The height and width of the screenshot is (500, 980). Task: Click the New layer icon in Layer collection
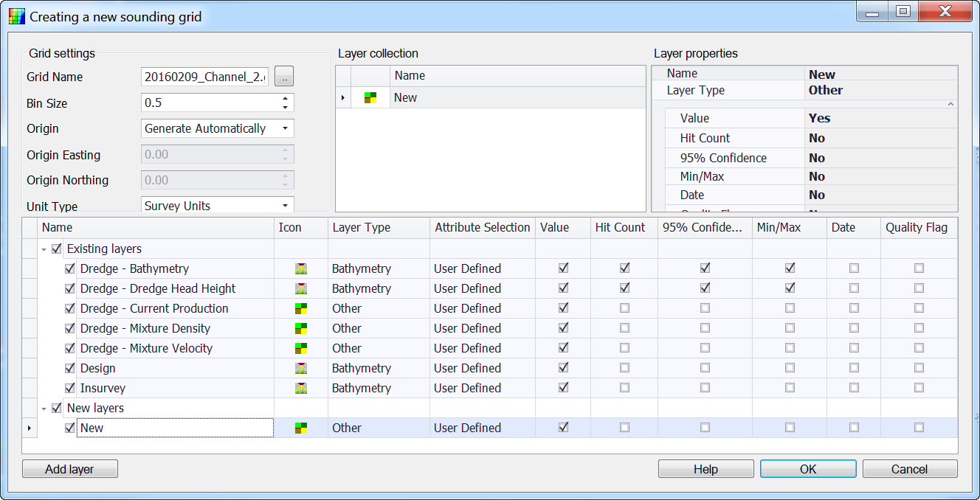coord(370,97)
